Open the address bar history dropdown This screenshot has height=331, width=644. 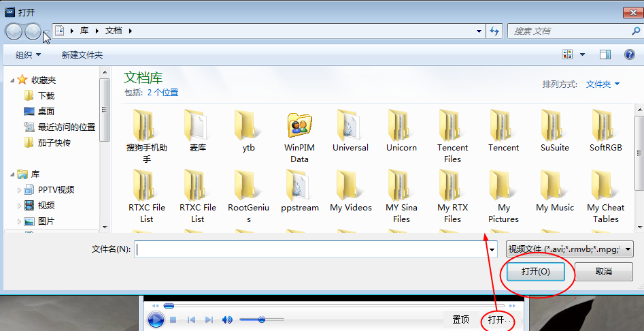[479, 31]
